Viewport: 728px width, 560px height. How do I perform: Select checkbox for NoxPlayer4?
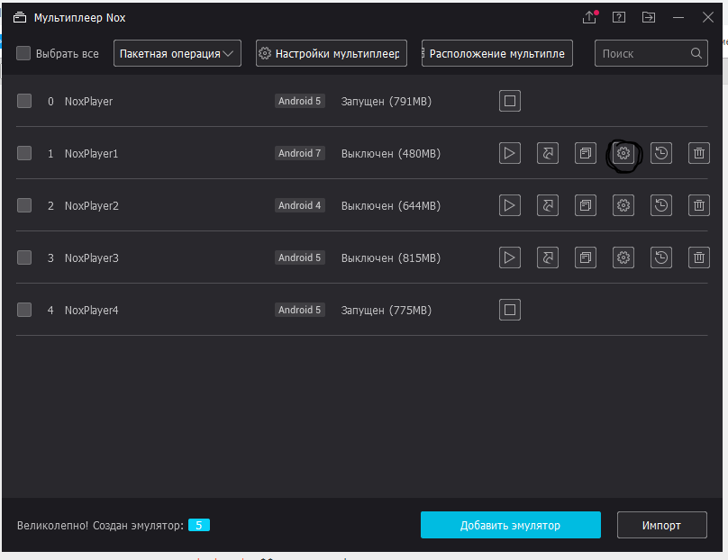24,310
